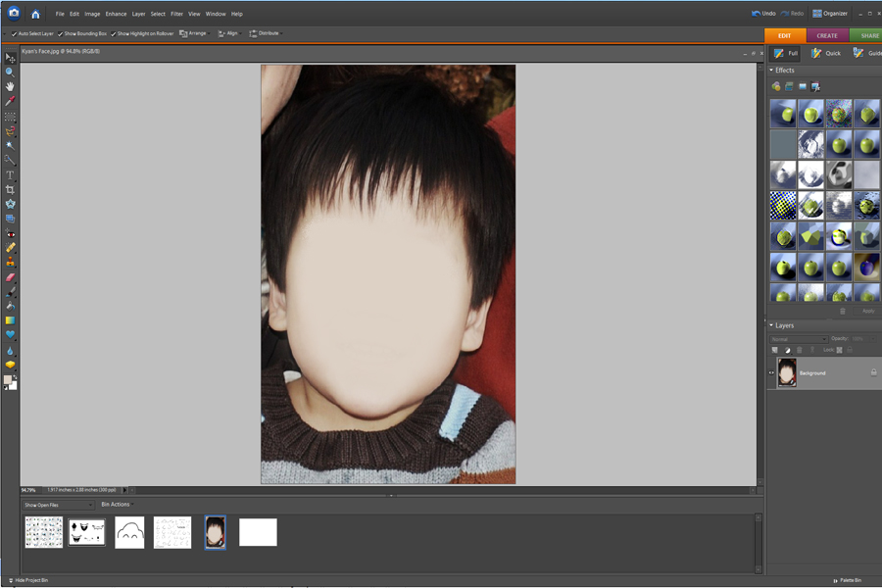Select the Zoom tool

[x=10, y=72]
